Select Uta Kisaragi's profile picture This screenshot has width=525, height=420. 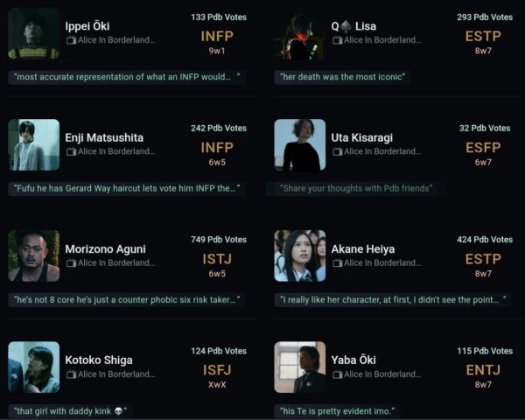click(x=300, y=144)
